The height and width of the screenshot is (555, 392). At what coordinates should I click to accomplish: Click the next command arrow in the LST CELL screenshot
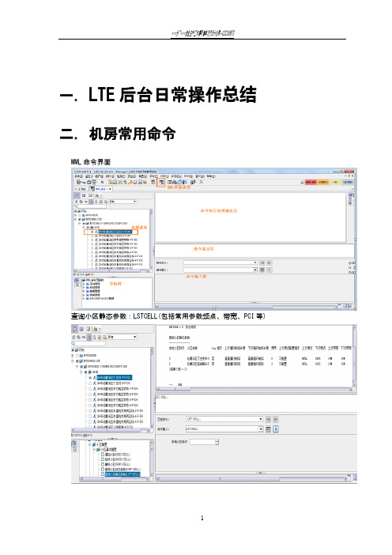pos(276,419)
